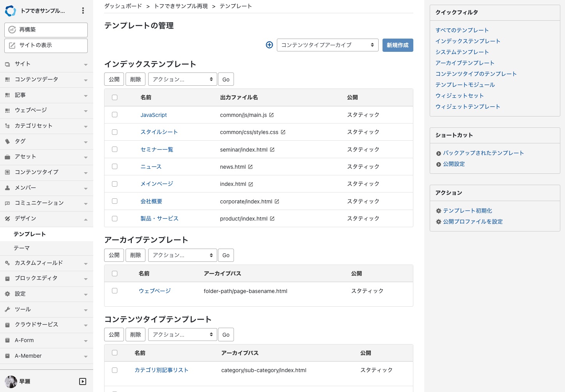Click the タグ tag icon in sidebar
Viewport: 565px width, 392px height.
[7, 141]
